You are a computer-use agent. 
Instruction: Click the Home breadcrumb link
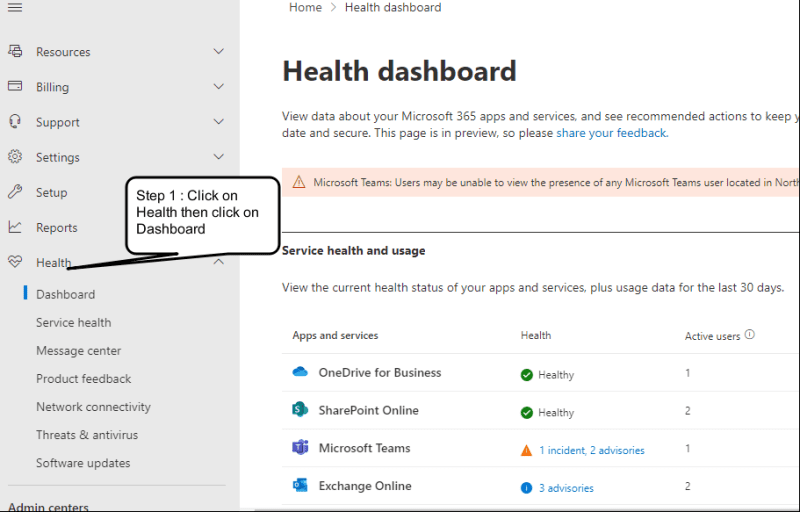click(305, 7)
